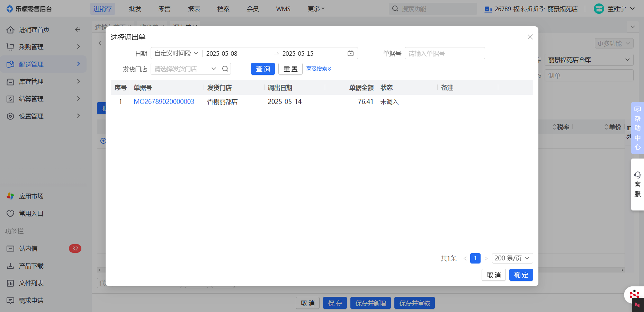The height and width of the screenshot is (312, 644).
Task: Open 应用市场 colorful icon
Action: [10, 196]
